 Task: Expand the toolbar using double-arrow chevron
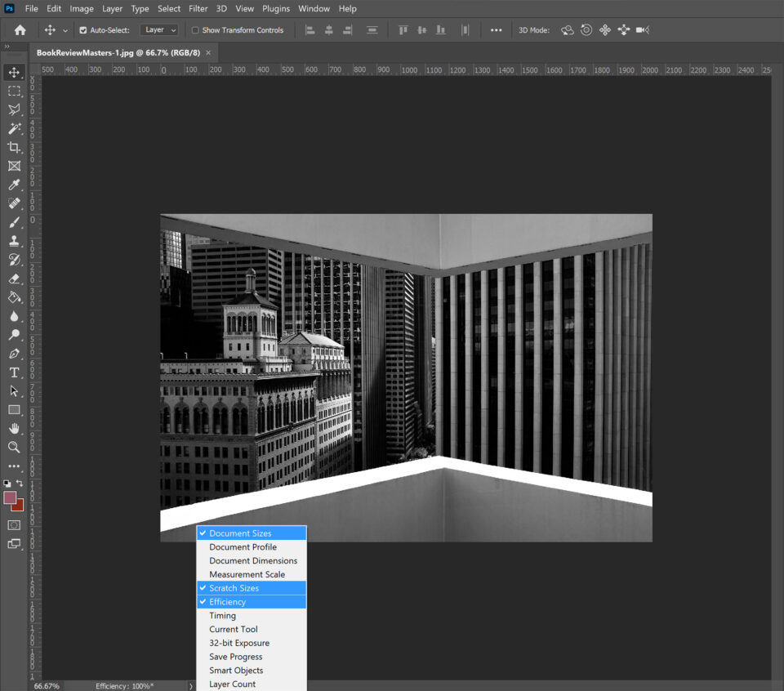pyautogui.click(x=7, y=47)
